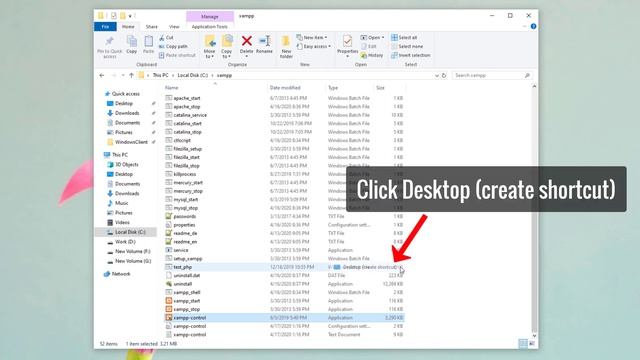Select Quick access in the navigation pane
This screenshot has width=640, height=360.
pos(122,94)
